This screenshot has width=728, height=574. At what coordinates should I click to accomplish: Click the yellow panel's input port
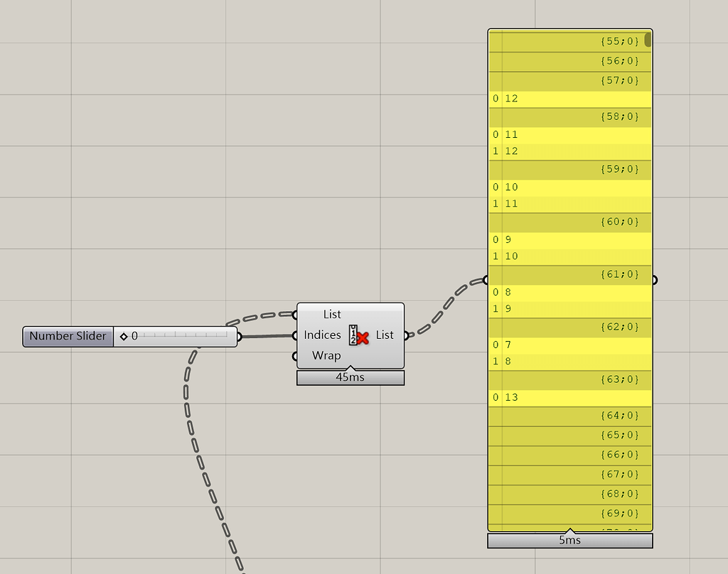pyautogui.click(x=486, y=278)
